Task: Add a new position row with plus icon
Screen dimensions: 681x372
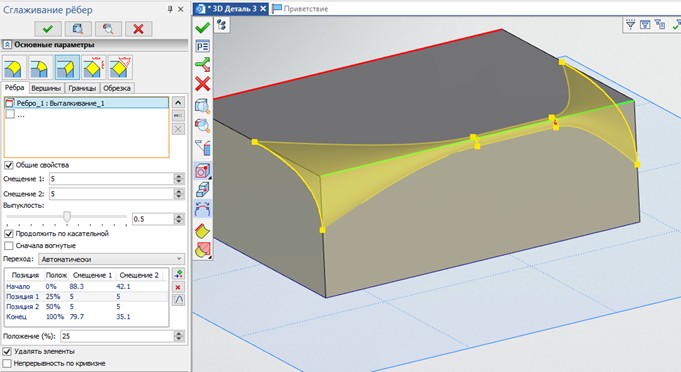Action: [x=178, y=274]
